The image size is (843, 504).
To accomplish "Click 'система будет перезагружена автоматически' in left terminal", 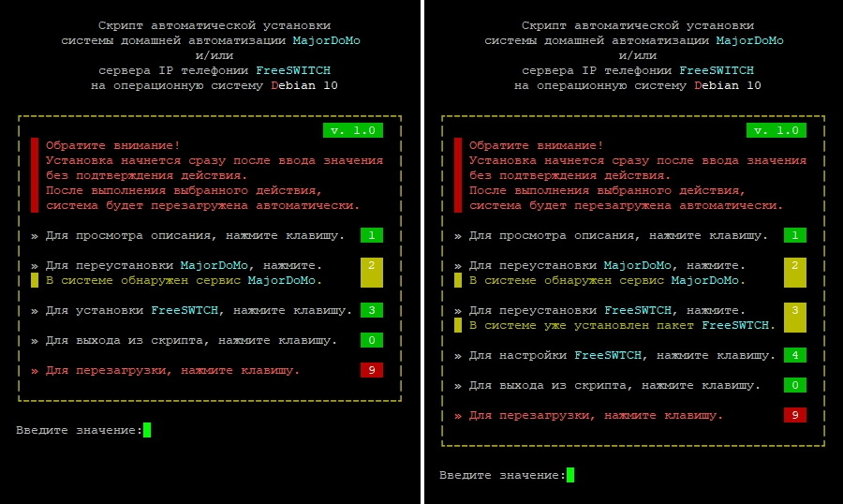I will [202, 205].
